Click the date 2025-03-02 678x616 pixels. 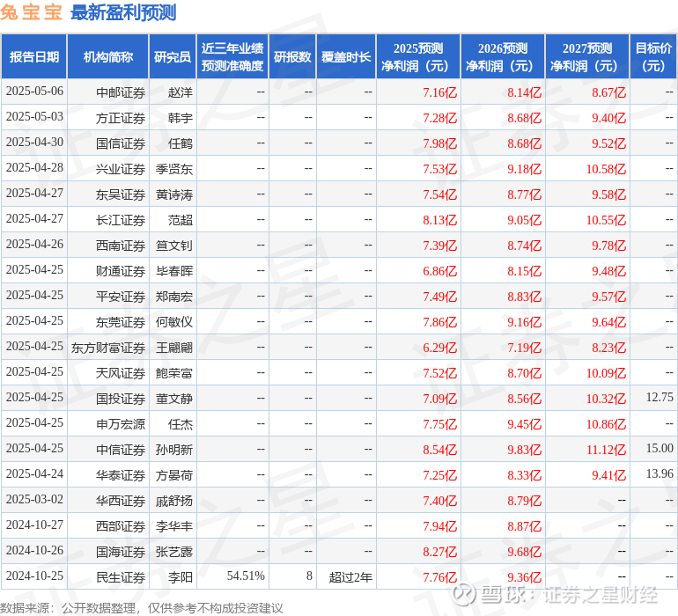coord(34,499)
